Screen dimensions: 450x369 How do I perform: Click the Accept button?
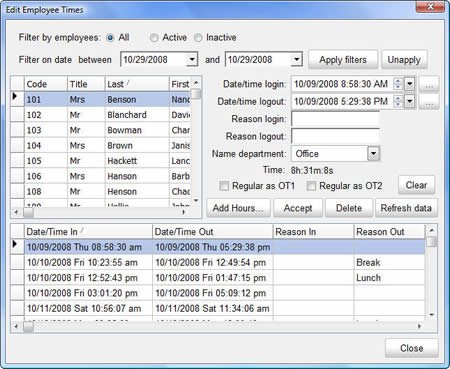tap(298, 208)
